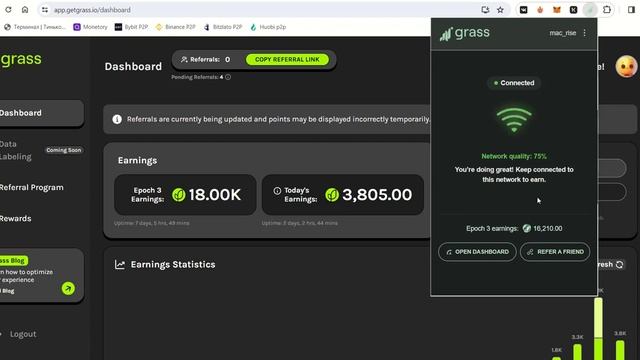The width and height of the screenshot is (640, 360).
Task: Open the user avatar in top right
Action: 627,66
